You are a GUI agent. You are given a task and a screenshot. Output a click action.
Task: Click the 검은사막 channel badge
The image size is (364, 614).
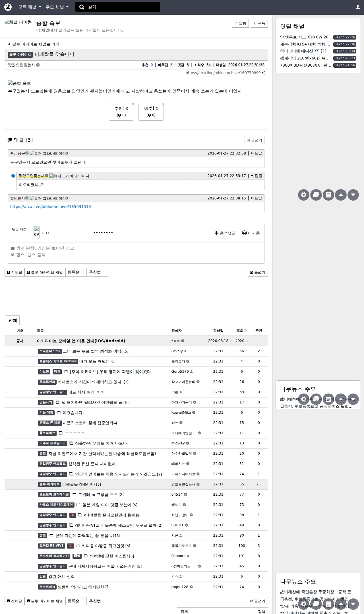(46, 402)
